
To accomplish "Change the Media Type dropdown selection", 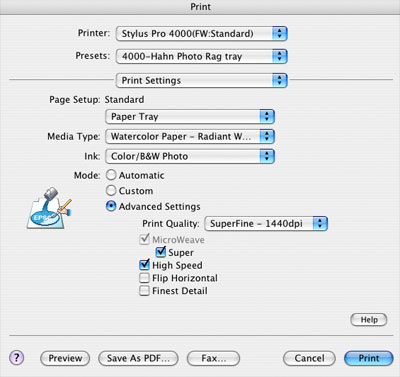I will tap(190, 137).
